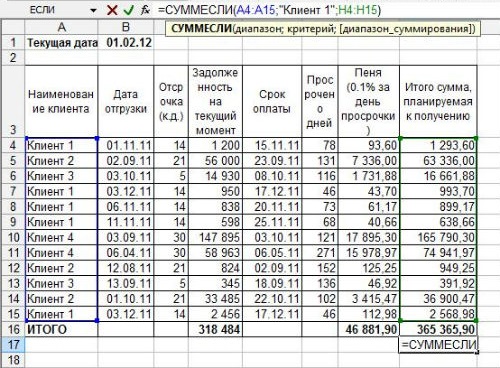Select column A header

point(61,27)
